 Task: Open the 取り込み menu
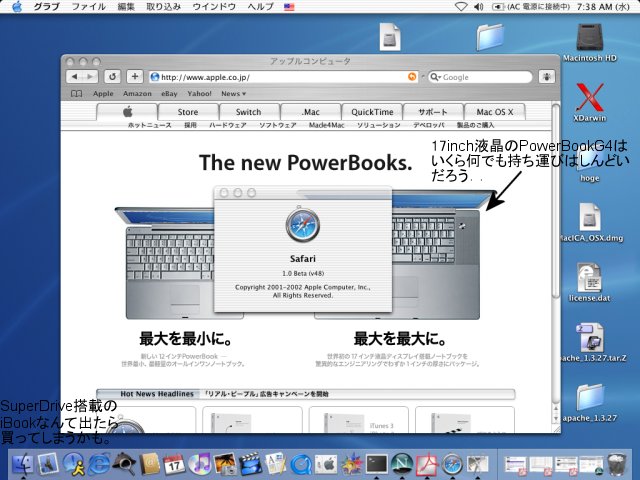point(164,7)
